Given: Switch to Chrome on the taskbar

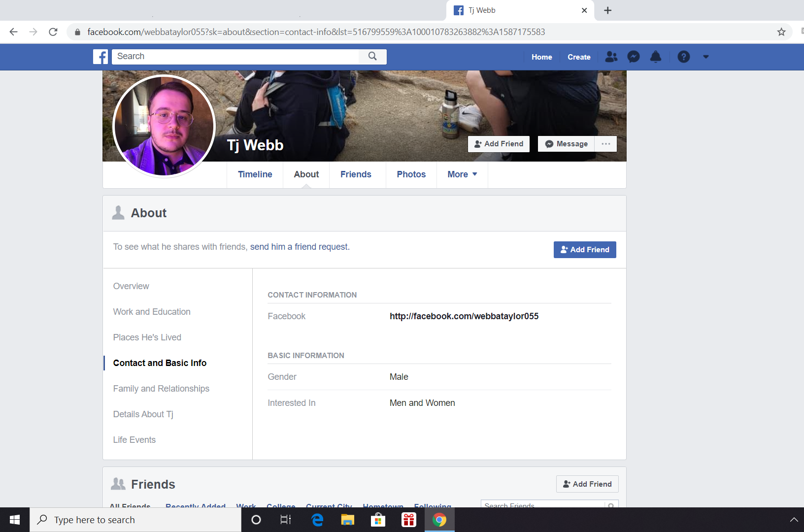Looking at the screenshot, I should click(439, 520).
